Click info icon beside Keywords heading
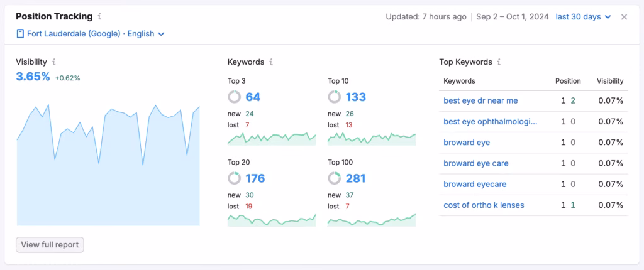644x270 pixels. (x=271, y=62)
